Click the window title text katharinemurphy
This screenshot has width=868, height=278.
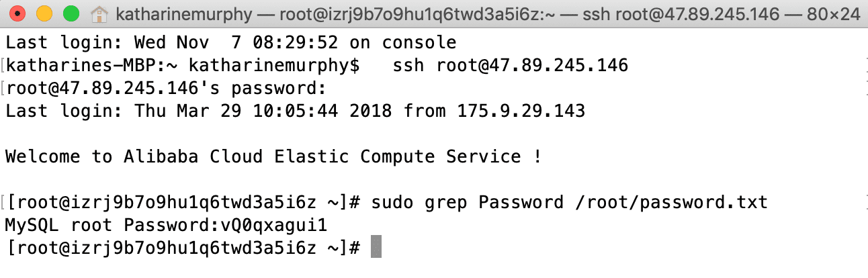[x=182, y=13]
